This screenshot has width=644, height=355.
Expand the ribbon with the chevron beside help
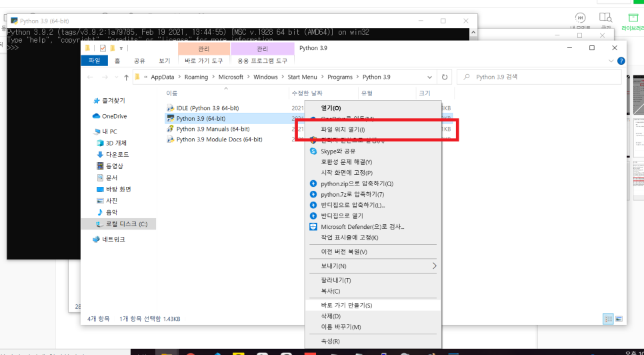(611, 61)
